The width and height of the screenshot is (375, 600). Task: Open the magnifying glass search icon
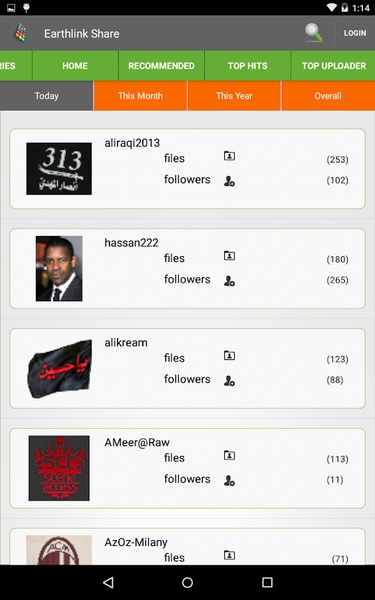314,33
